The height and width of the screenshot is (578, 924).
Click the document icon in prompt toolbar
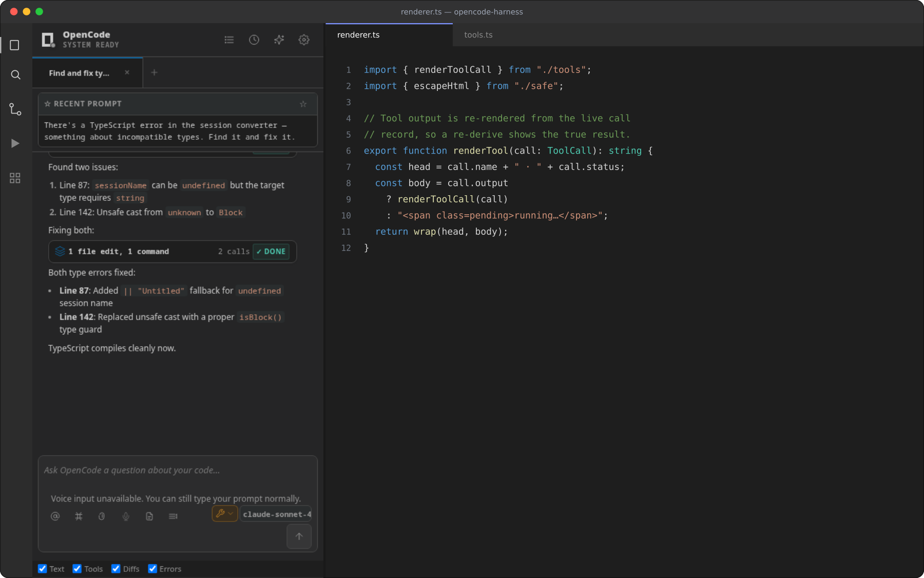coord(149,516)
